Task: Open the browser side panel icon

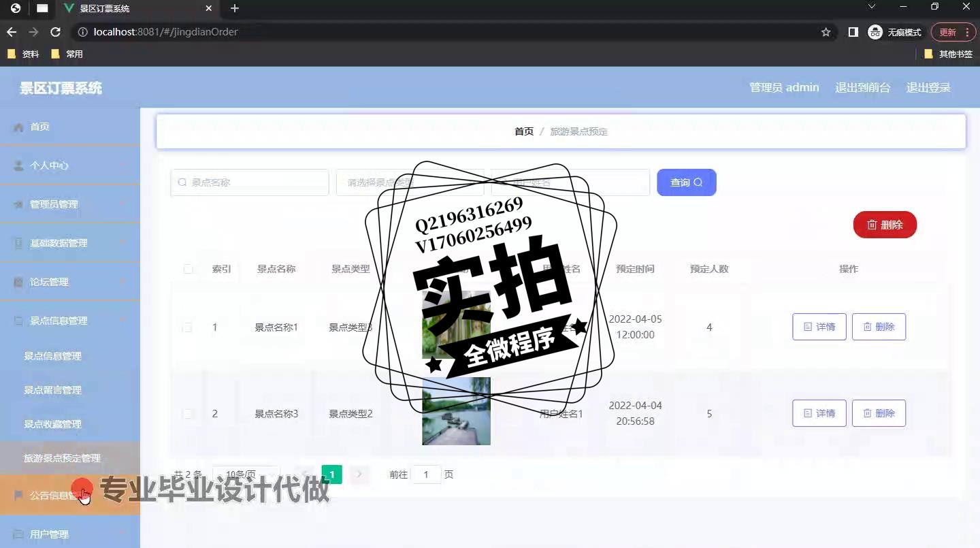Action: click(x=853, y=32)
